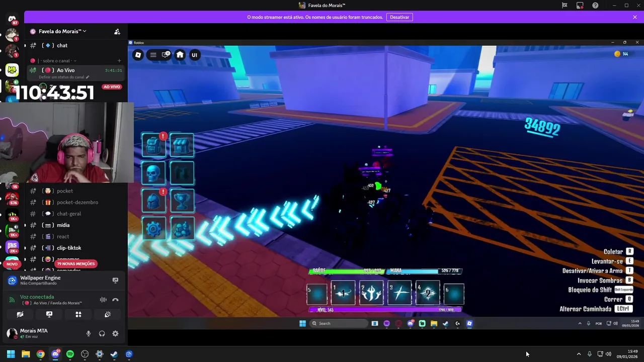Open the Roblox chat bubble icon

[166, 55]
